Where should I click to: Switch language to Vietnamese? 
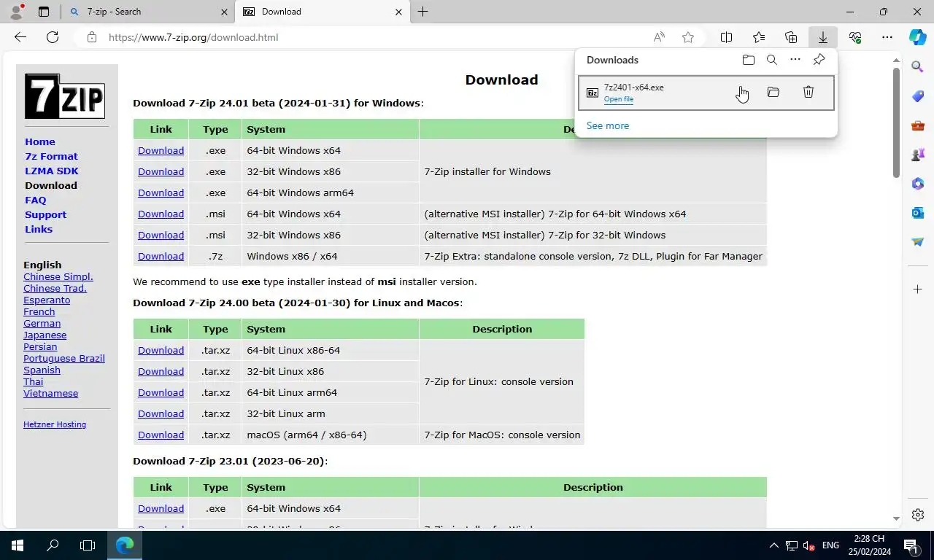click(x=50, y=393)
